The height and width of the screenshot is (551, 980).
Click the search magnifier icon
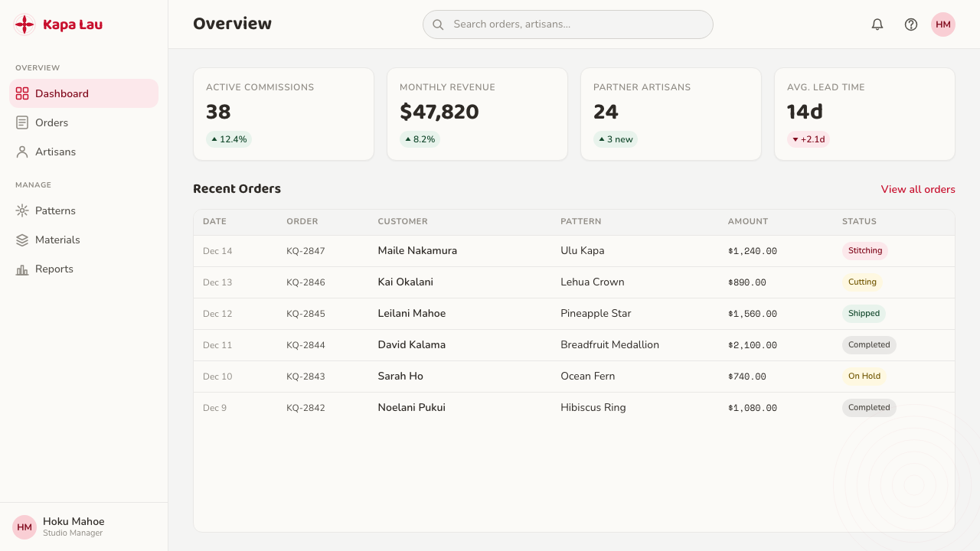(438, 24)
